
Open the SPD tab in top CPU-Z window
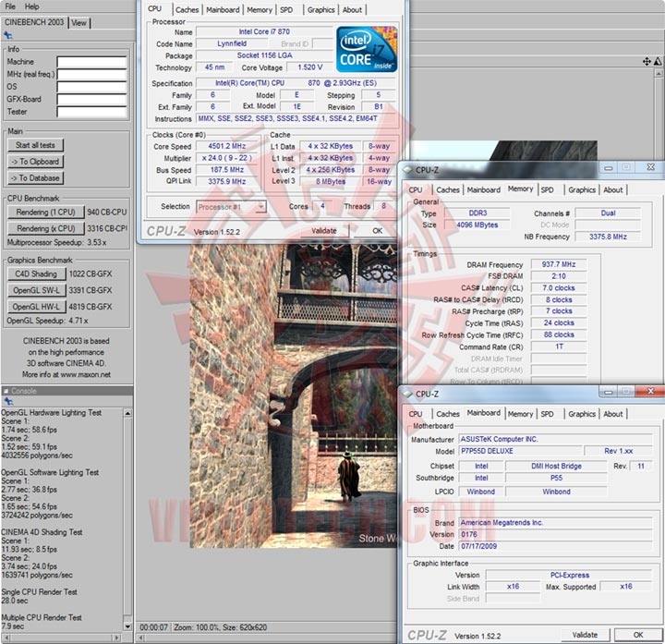click(x=286, y=10)
